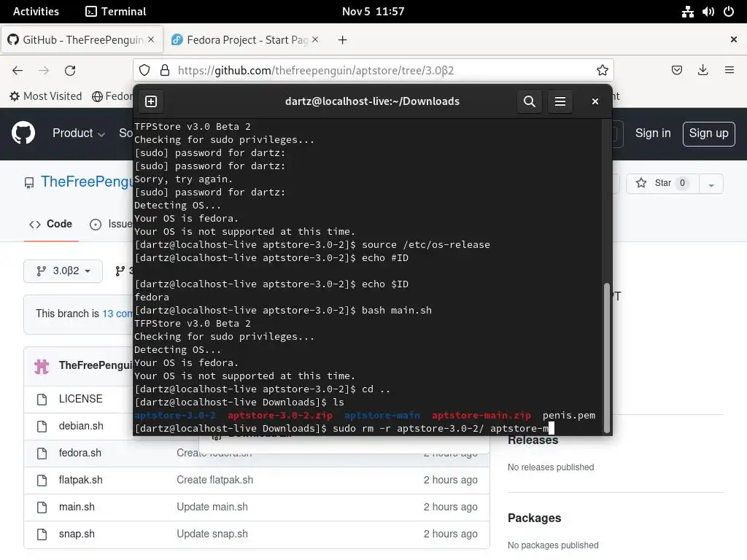The width and height of the screenshot is (747, 560).
Task: Bookmark this page with the star icon
Action: point(602,71)
